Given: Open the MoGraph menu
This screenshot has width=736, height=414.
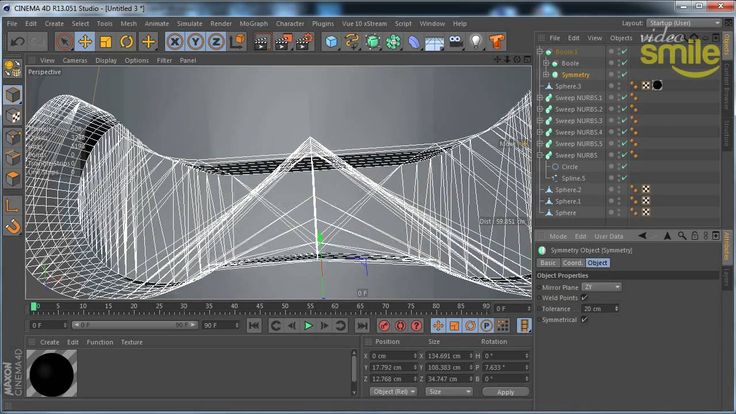Looking at the screenshot, I should 253,23.
